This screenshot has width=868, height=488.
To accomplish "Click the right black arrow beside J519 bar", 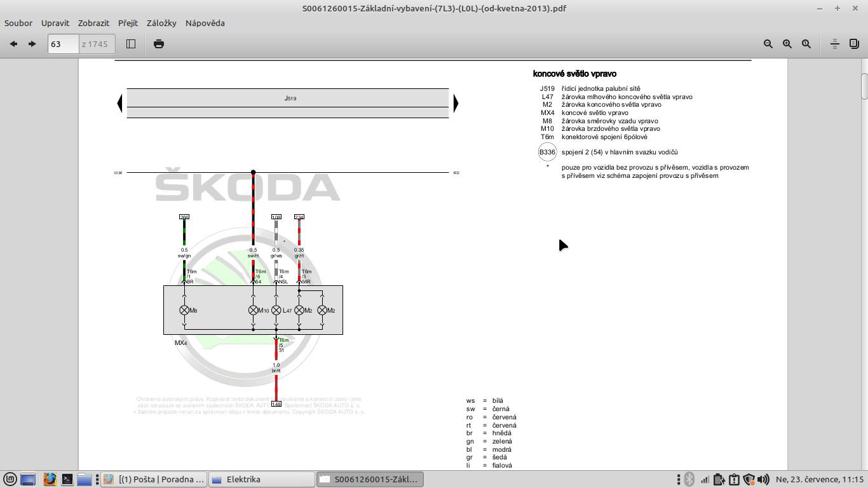I will point(456,103).
